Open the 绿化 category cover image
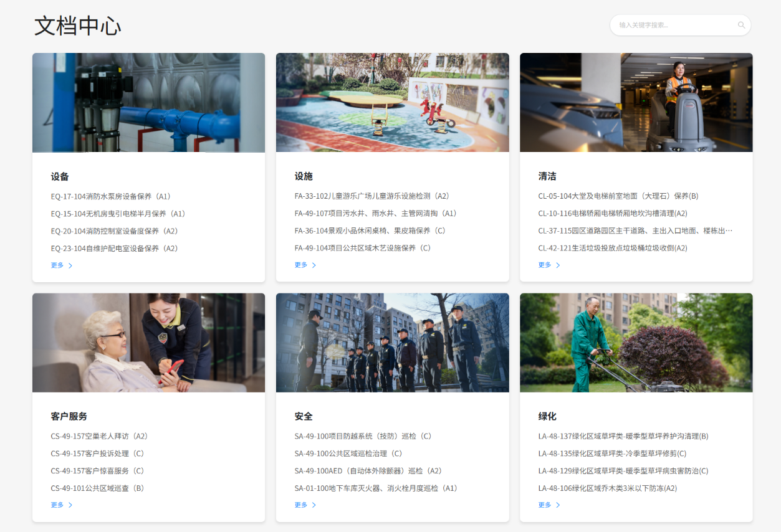 click(636, 343)
